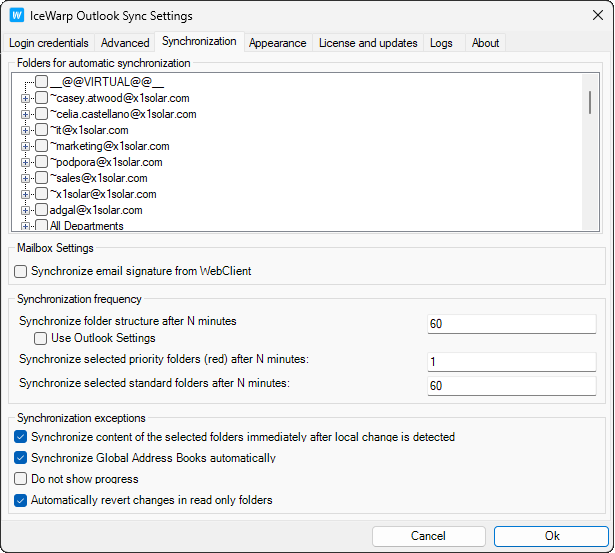Go to the Appearance tab
This screenshot has width=615, height=553.
pos(278,43)
